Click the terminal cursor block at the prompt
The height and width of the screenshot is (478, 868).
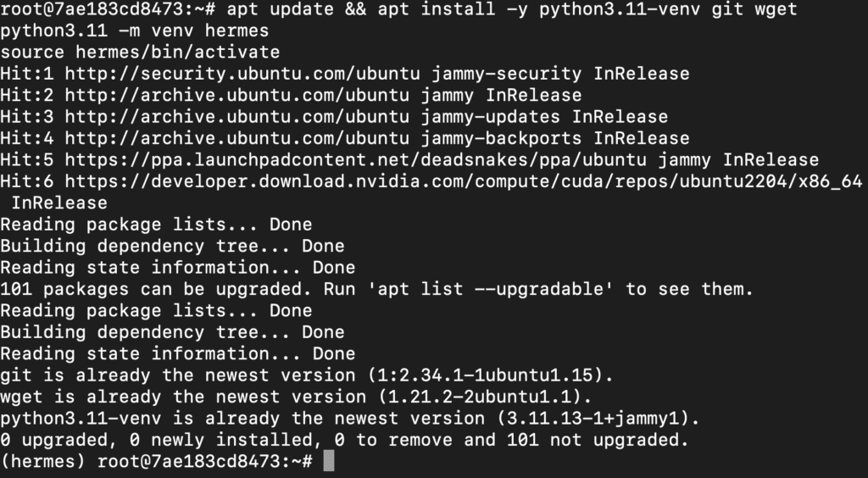pyautogui.click(x=328, y=461)
